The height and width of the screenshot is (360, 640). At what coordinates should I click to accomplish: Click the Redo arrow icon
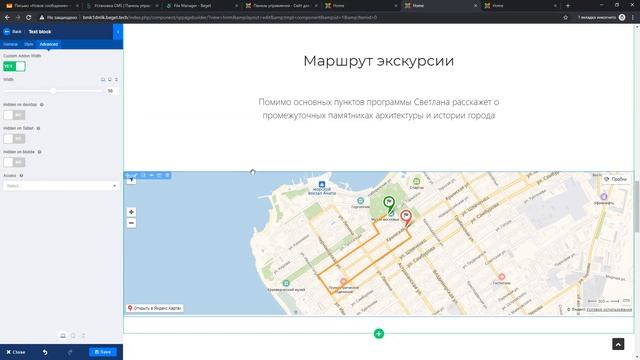(x=70, y=352)
